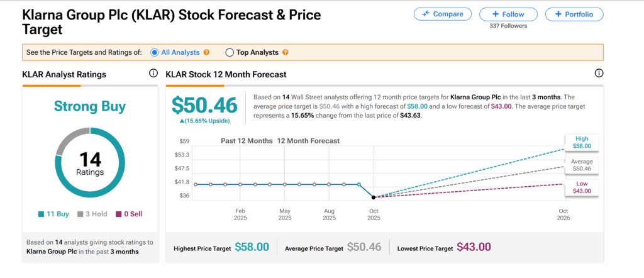
Task: Click the Average $50.46 forecast label
Action: tap(582, 165)
